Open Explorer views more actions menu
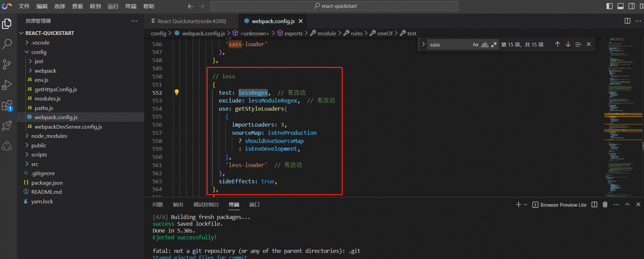The height and width of the screenshot is (259, 644). (134, 21)
